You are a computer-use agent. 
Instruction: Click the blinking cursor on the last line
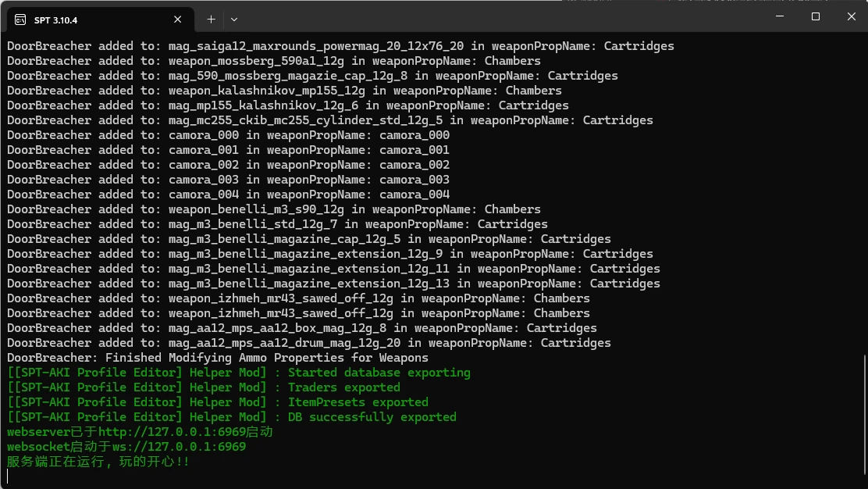point(8,476)
